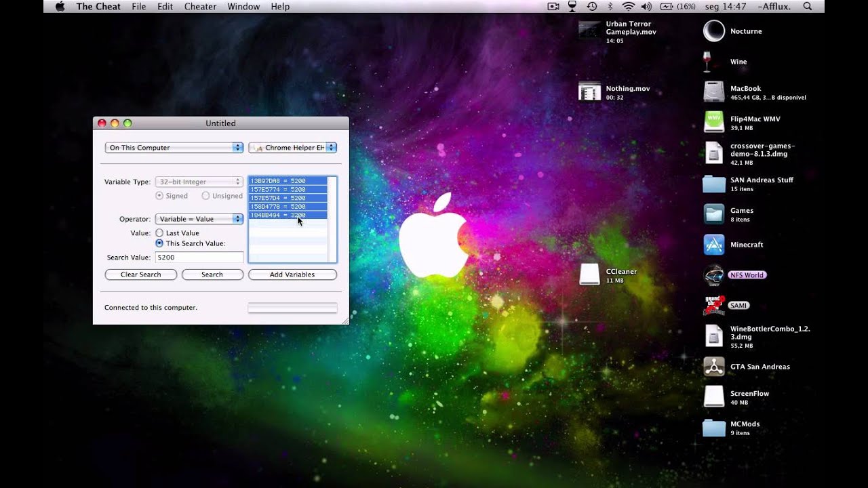Select the Signed radio button
Image resolution: width=868 pixels, height=488 pixels.
click(159, 195)
